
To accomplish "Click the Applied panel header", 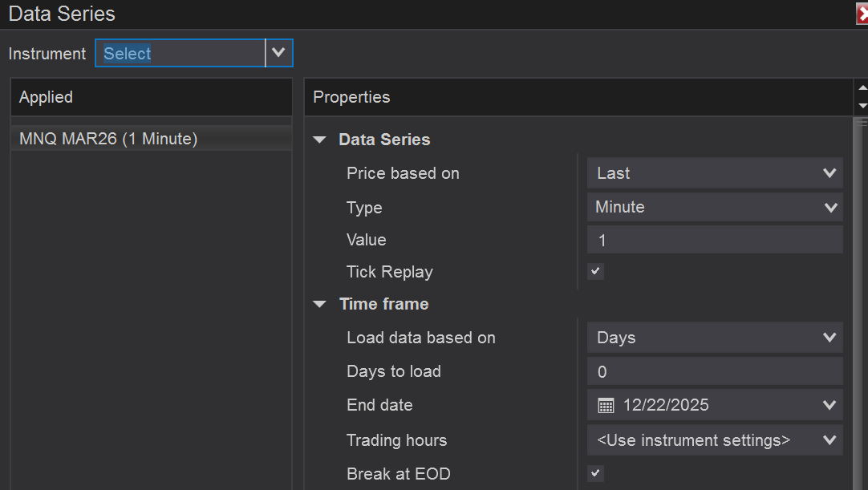I will click(x=151, y=97).
